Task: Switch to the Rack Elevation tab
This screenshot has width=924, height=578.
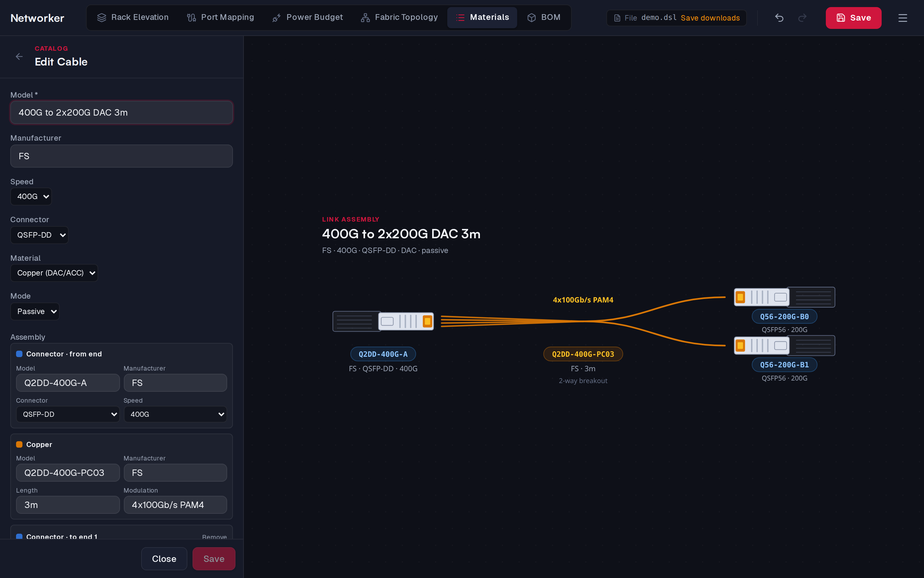Action: point(133,18)
